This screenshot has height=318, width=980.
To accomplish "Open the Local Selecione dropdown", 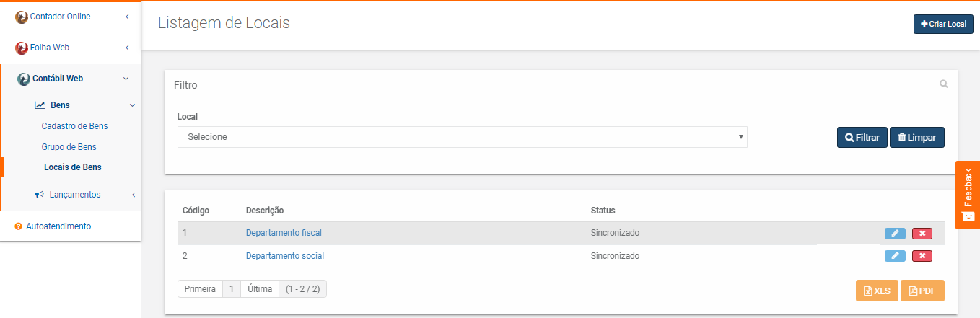I will pos(463,137).
